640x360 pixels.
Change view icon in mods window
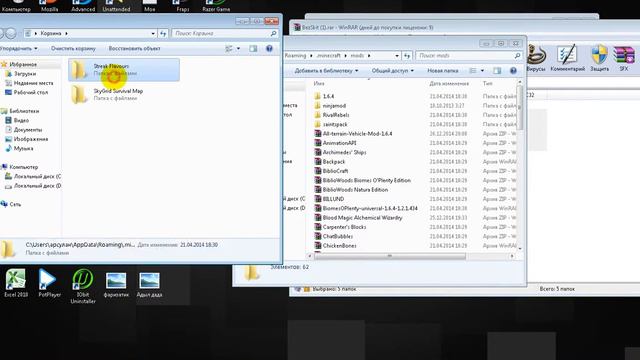coord(473,71)
